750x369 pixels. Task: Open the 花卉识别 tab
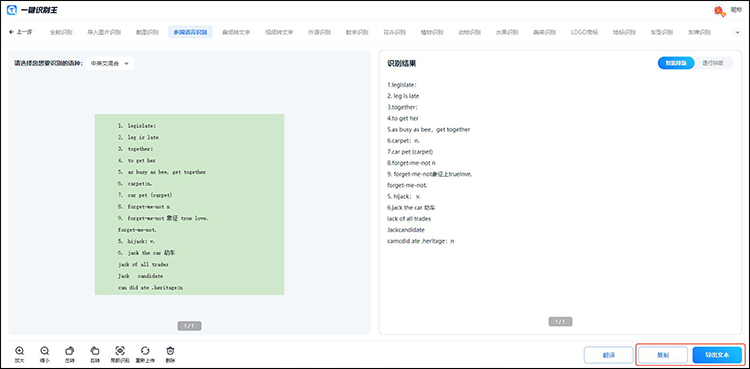click(x=395, y=33)
